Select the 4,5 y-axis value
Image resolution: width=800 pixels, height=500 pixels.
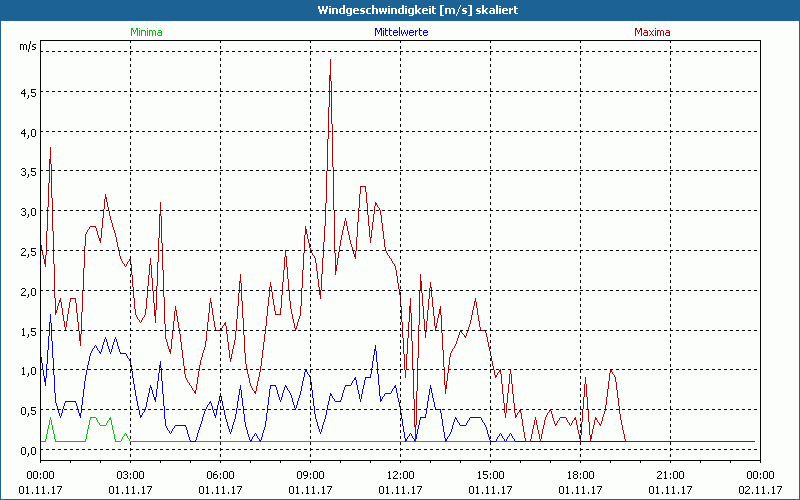coord(28,92)
